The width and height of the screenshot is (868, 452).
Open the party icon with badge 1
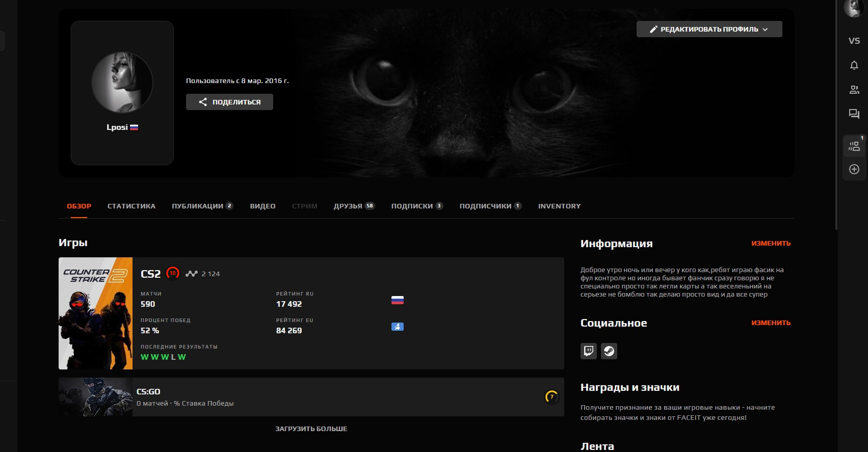[854, 146]
